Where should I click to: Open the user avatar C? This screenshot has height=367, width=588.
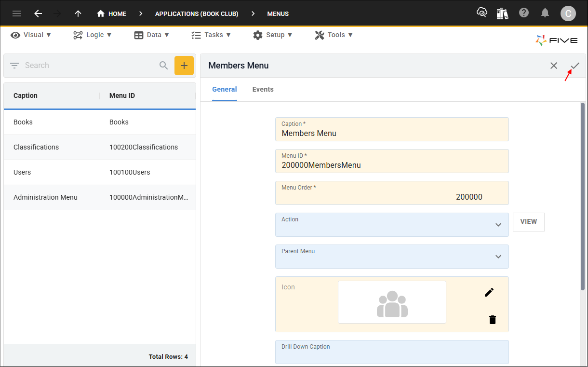point(568,14)
